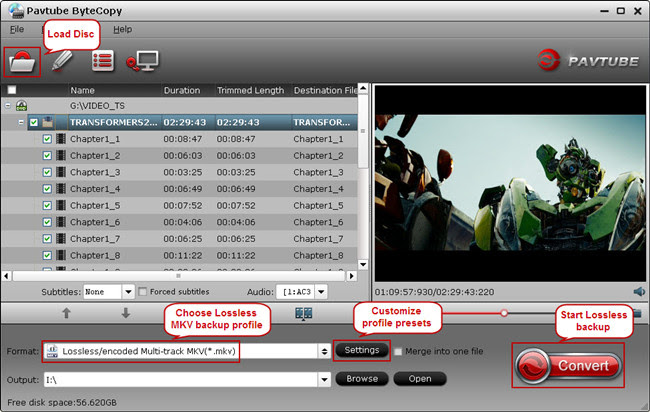
Task: Click the Trimmed Length column header
Action: point(251,90)
